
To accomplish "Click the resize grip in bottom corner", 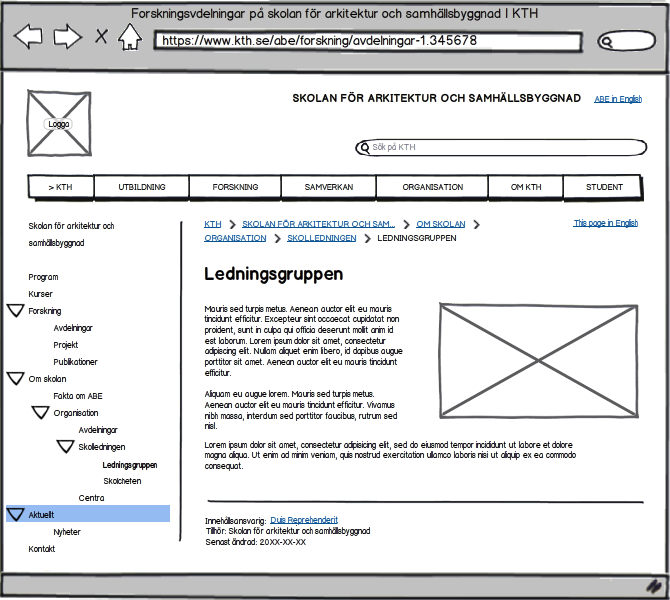I will click(x=654, y=585).
